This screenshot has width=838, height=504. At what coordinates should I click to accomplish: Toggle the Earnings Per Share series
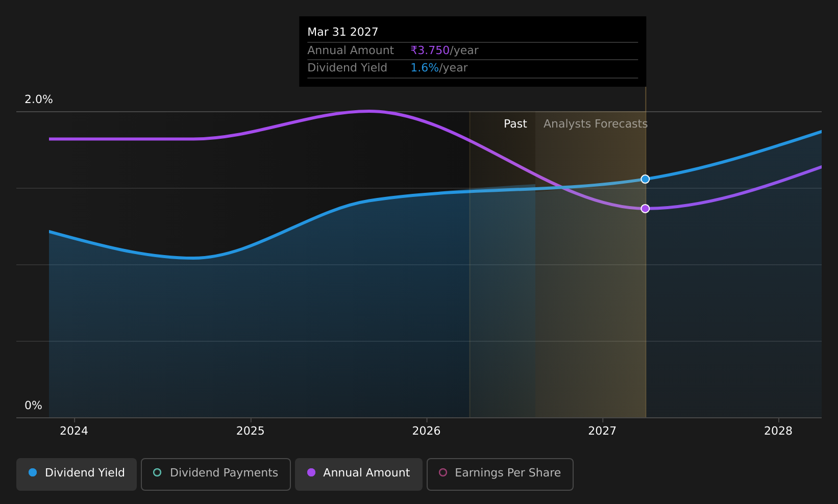pyautogui.click(x=500, y=474)
